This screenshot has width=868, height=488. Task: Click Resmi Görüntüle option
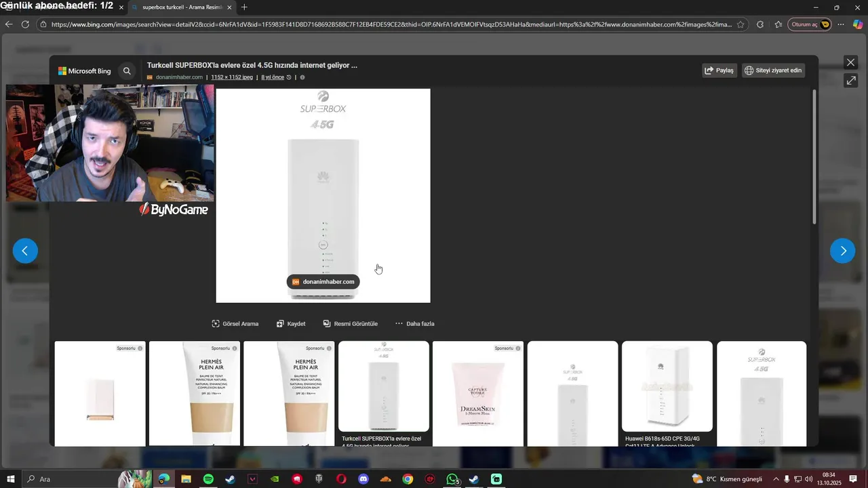350,324
